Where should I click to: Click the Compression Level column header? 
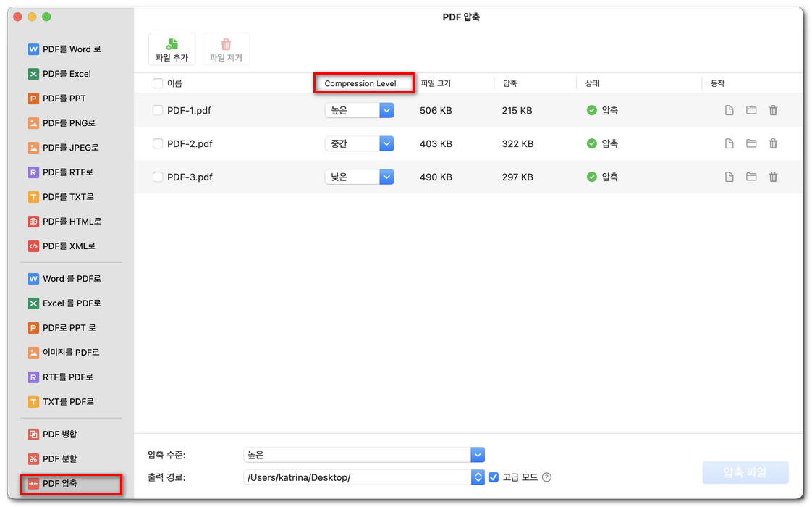click(360, 83)
